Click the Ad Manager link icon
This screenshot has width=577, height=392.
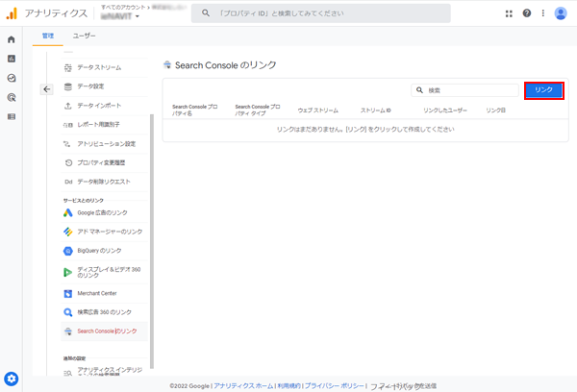[68, 232]
